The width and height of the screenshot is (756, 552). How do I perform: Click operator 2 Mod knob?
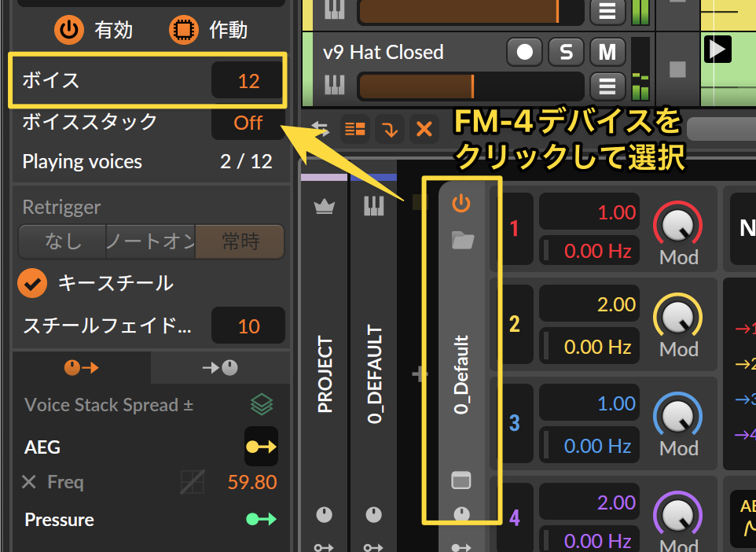click(x=677, y=318)
